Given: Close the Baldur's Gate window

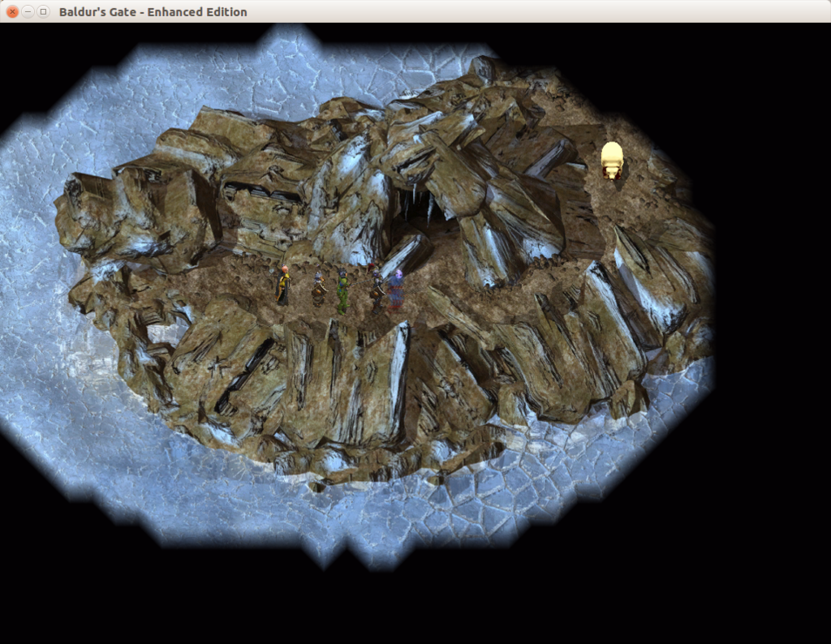Looking at the screenshot, I should 12,11.
